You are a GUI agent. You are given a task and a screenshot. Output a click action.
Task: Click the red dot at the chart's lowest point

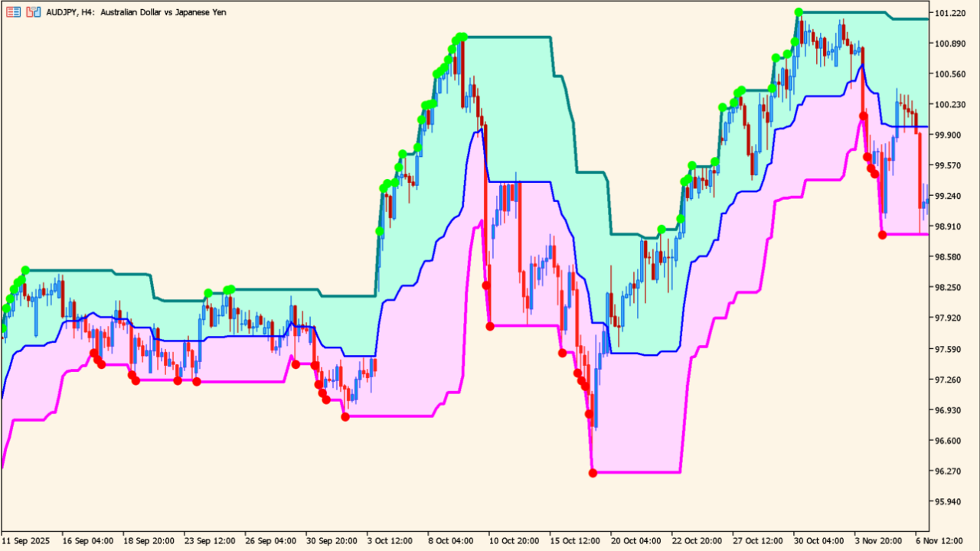(x=593, y=473)
